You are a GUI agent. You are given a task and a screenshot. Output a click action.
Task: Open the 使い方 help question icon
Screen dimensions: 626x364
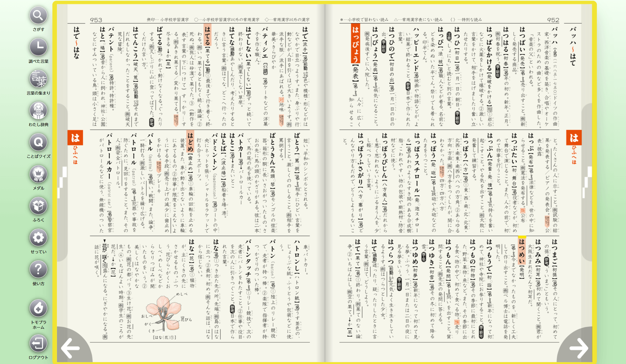click(x=38, y=269)
